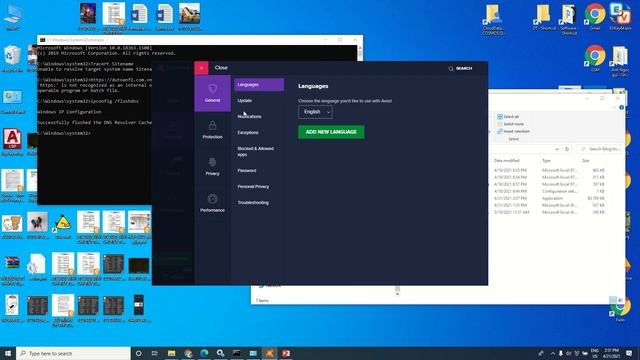This screenshot has width=640, height=360.
Task: Focus the File Explorer search box
Action: (600, 149)
